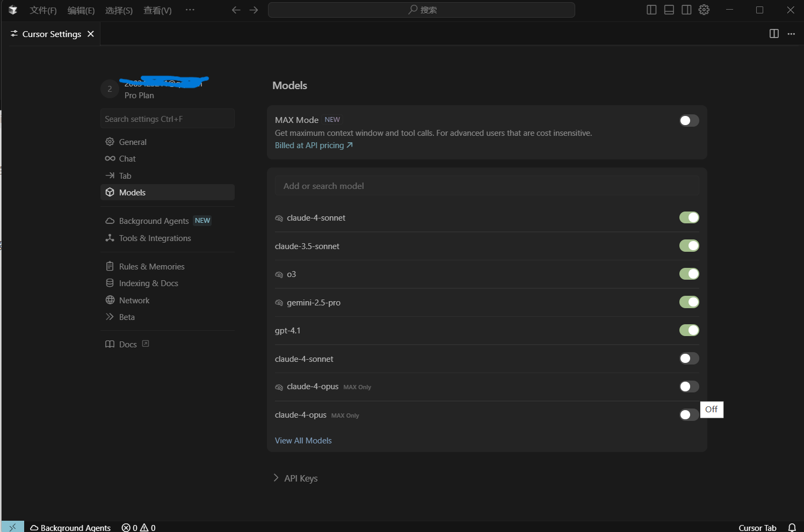Focus the Search settings field

[168, 119]
